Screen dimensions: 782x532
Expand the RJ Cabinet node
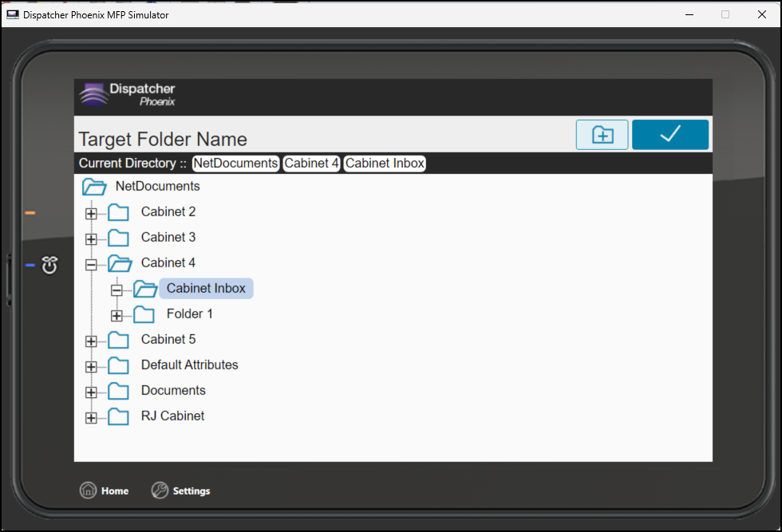pyautogui.click(x=91, y=417)
